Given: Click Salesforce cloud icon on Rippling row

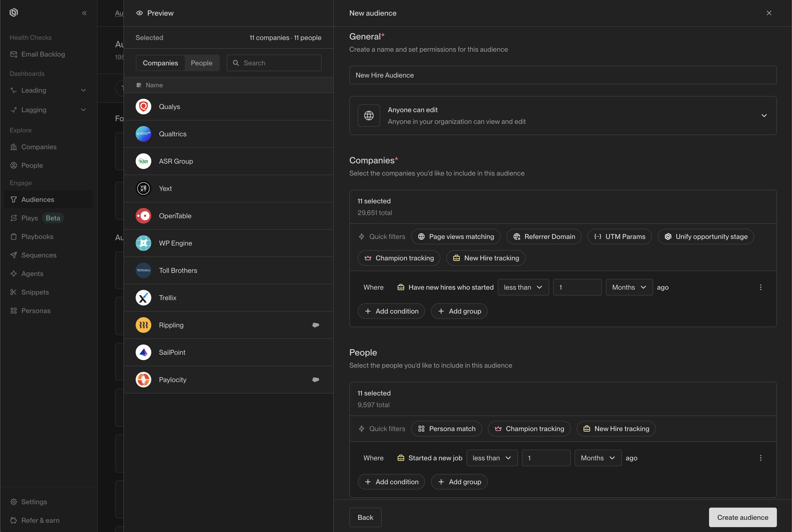Looking at the screenshot, I should (316, 325).
